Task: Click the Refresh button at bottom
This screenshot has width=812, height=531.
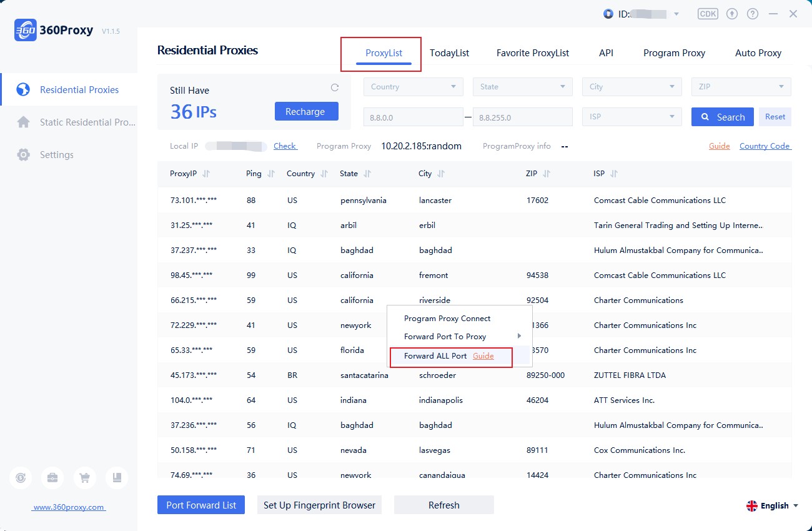Action: pyautogui.click(x=444, y=505)
